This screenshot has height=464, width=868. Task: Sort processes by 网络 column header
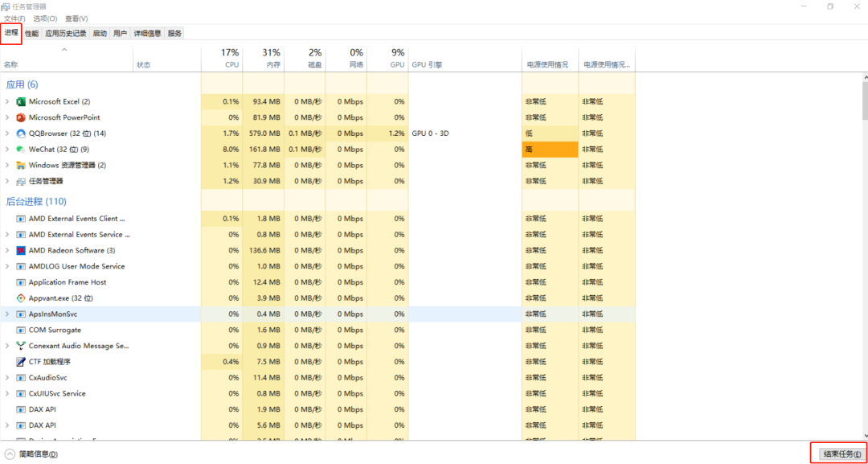click(x=346, y=59)
